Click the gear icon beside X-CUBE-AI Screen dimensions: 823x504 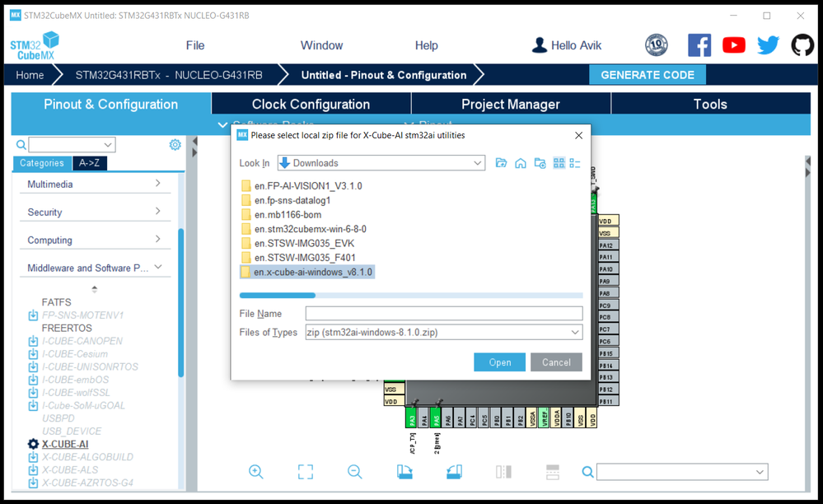pyautogui.click(x=33, y=444)
